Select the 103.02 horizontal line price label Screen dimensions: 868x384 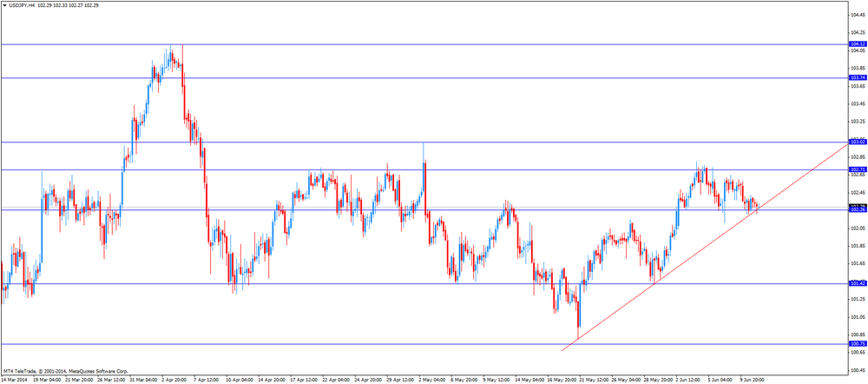(858, 142)
